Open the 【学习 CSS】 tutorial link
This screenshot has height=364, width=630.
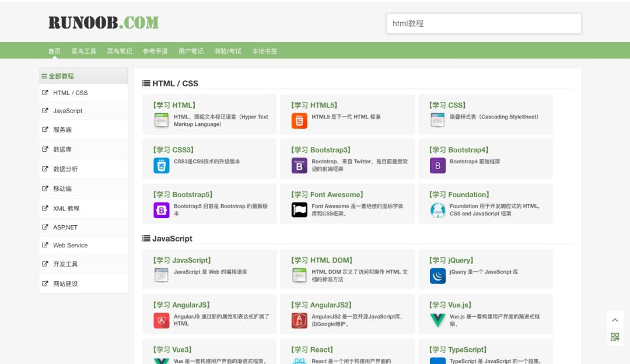point(447,105)
